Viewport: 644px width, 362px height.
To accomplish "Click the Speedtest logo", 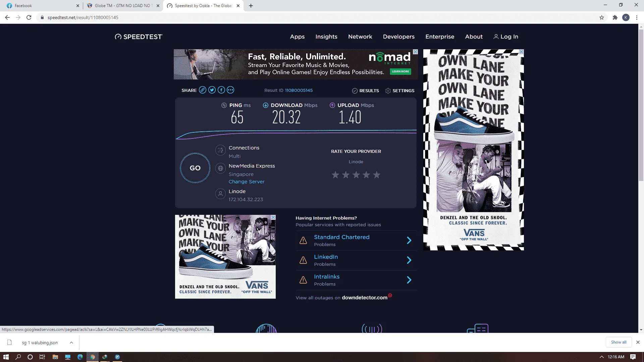I will tap(139, 37).
